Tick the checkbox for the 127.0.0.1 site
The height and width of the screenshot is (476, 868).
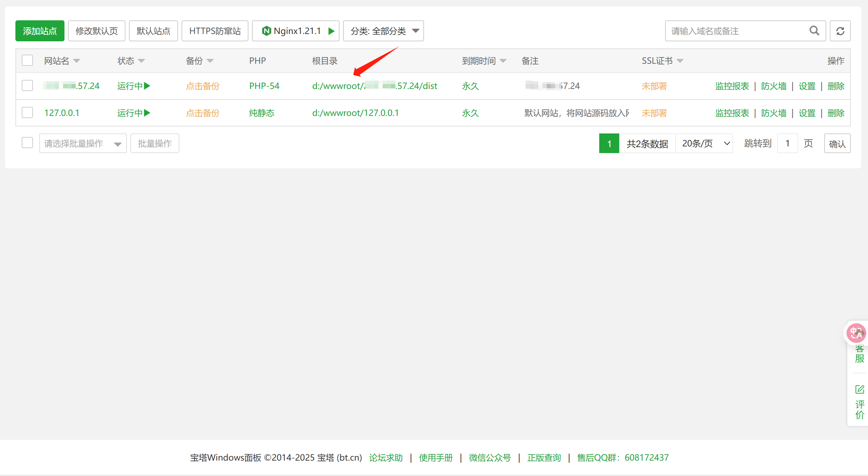pos(27,113)
